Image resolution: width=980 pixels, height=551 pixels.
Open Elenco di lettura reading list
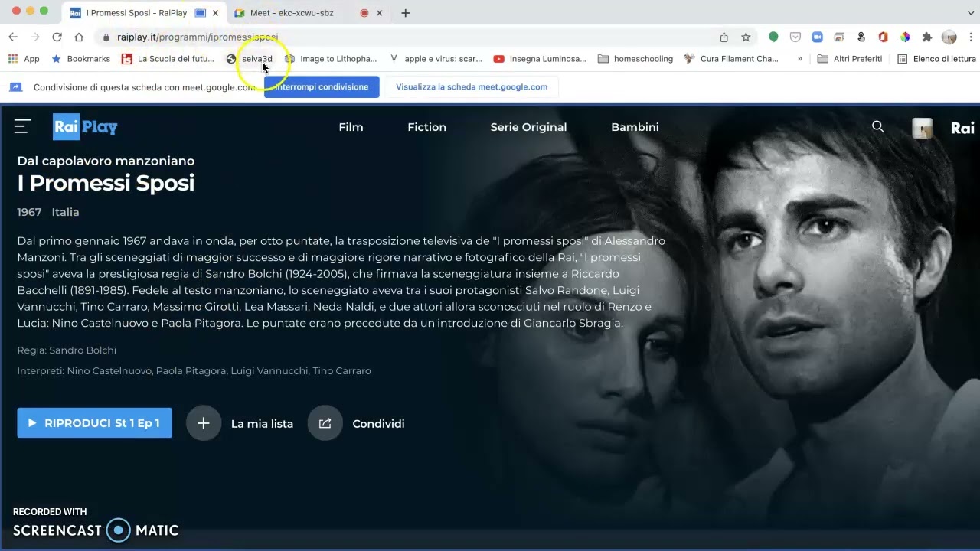pos(936,59)
